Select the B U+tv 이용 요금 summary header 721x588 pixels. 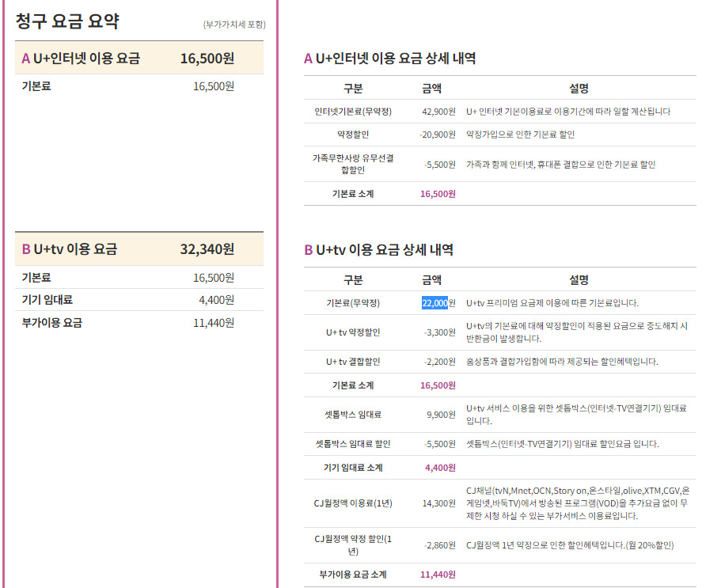coord(70,249)
